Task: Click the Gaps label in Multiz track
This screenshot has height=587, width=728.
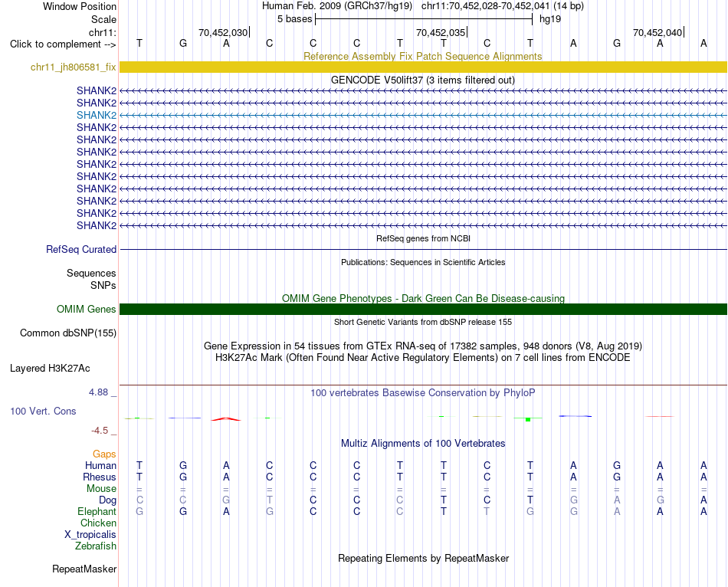Action: (x=104, y=454)
